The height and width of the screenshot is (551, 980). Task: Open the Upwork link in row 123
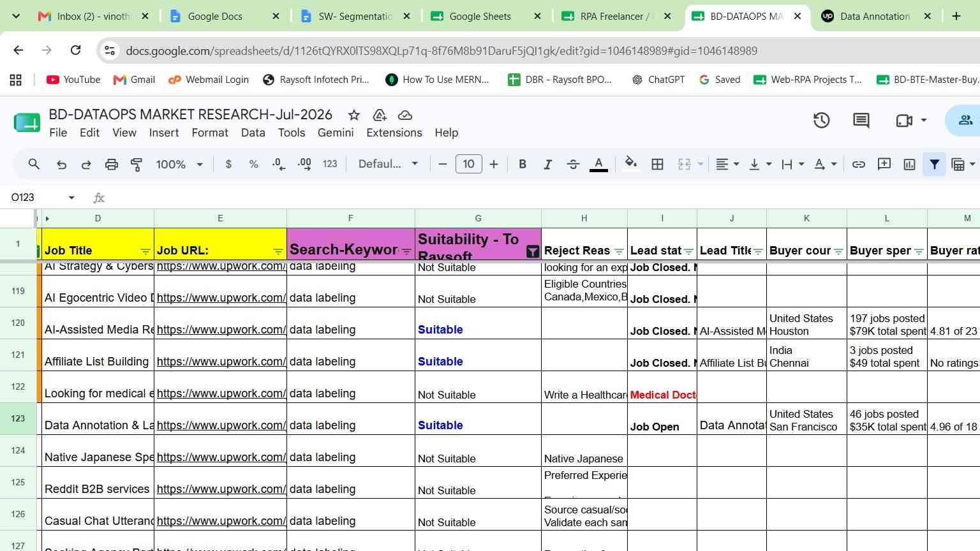point(221,425)
